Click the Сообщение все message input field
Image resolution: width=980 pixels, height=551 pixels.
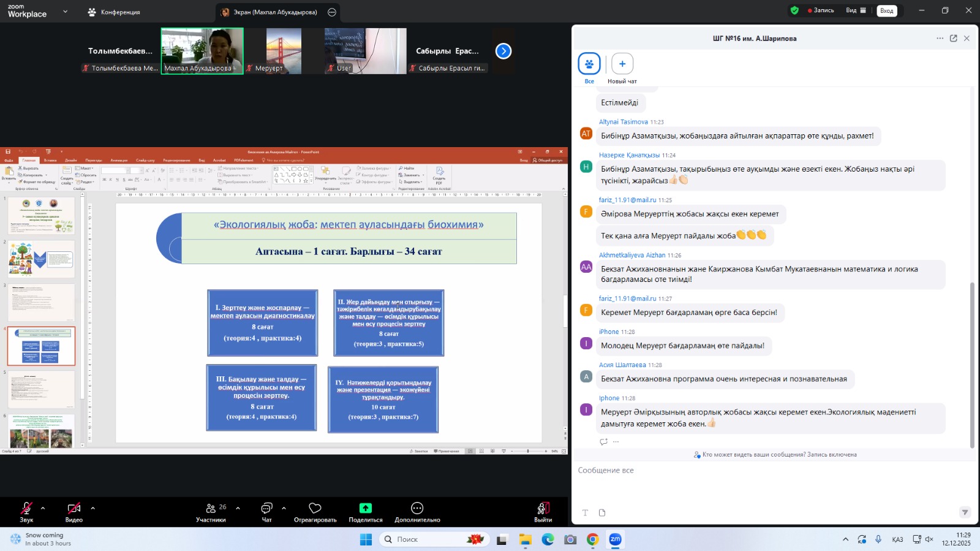pyautogui.click(x=772, y=470)
